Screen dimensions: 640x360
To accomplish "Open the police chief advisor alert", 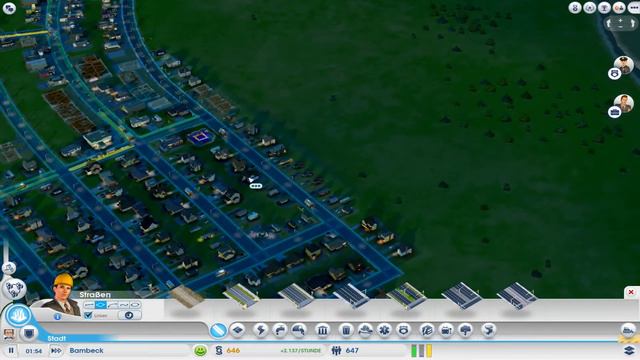I will pyautogui.click(x=624, y=64).
